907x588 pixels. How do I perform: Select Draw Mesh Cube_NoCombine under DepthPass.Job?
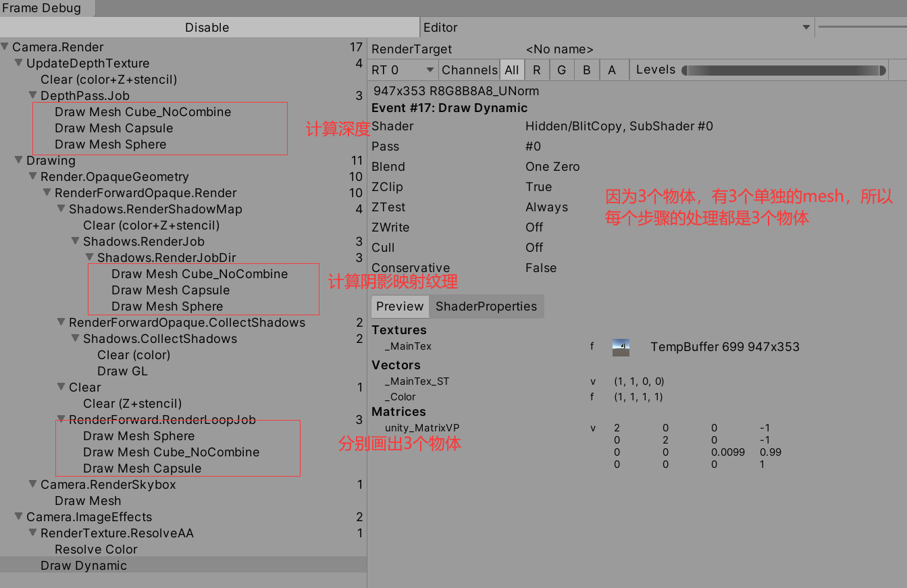(142, 112)
